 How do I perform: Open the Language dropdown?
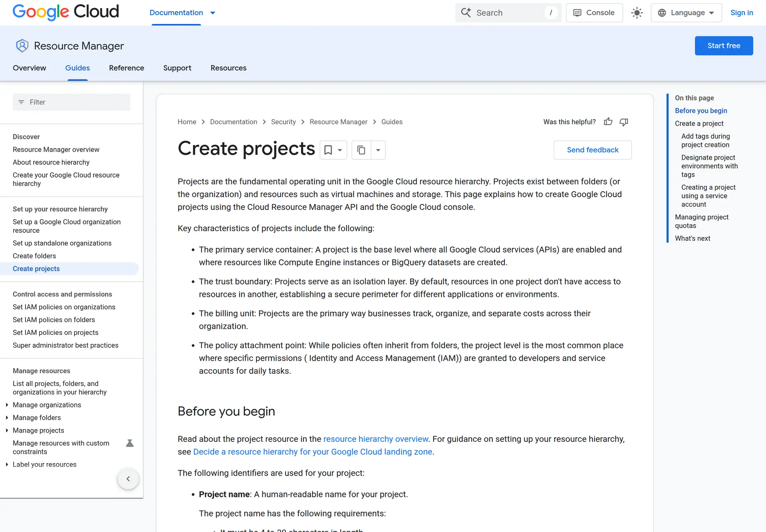[686, 13]
